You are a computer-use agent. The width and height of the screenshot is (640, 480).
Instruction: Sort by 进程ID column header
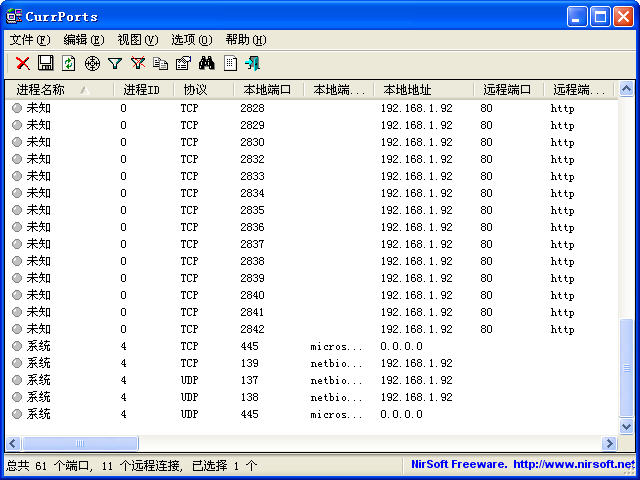[144, 89]
